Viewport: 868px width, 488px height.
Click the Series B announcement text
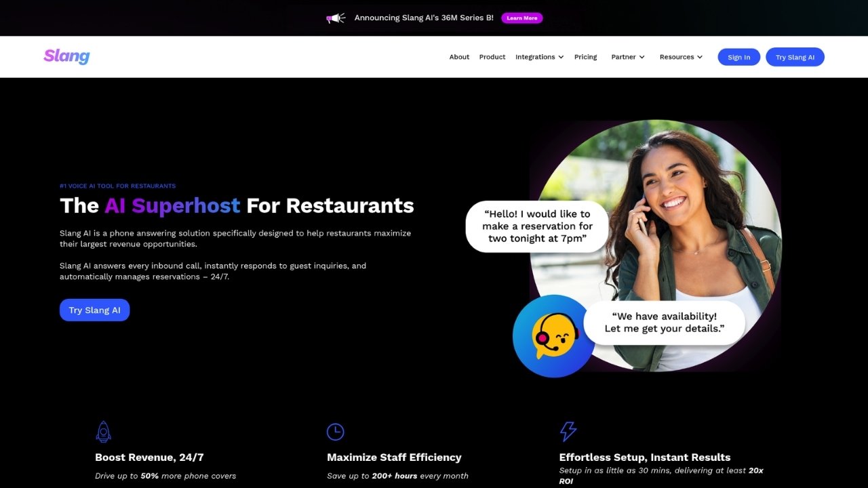pos(424,18)
